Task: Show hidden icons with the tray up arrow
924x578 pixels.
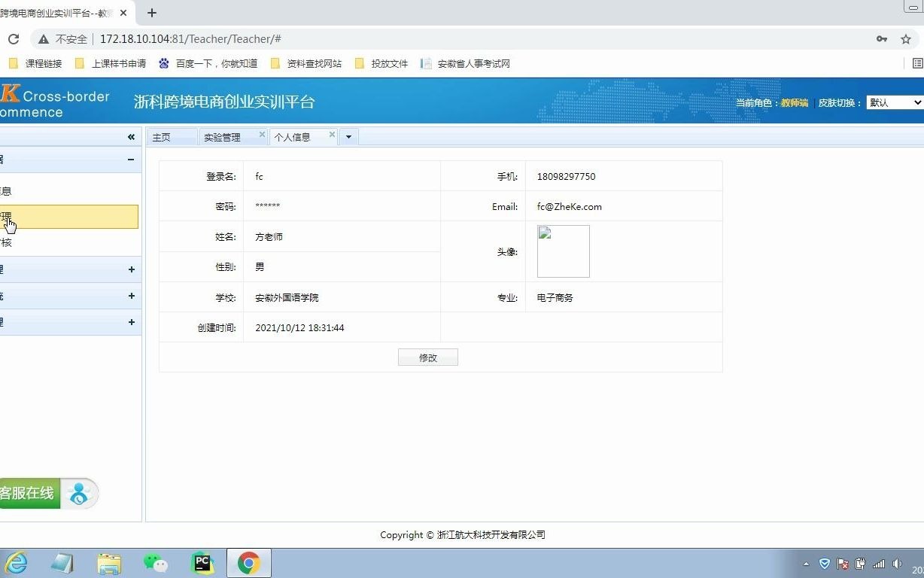Action: point(805,563)
